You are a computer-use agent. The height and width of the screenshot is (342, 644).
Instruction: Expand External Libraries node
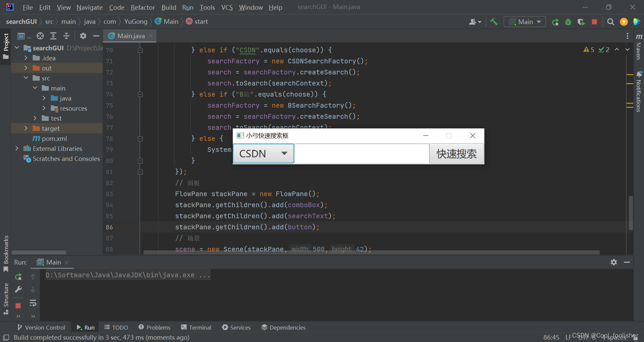pos(17,149)
